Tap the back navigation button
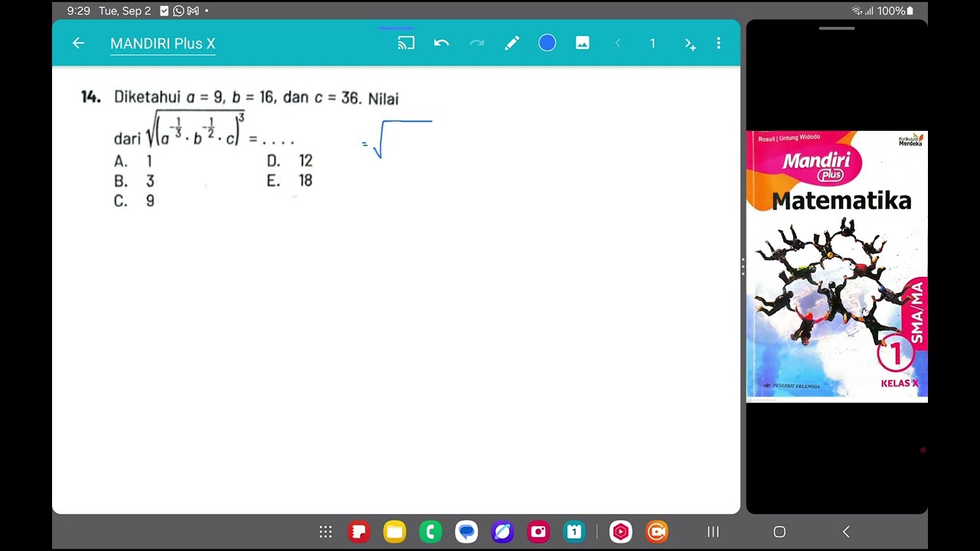The image size is (980, 551). [846, 532]
